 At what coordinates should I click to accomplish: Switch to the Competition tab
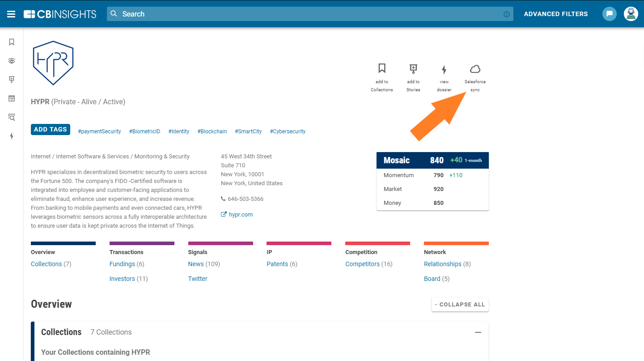(x=361, y=252)
